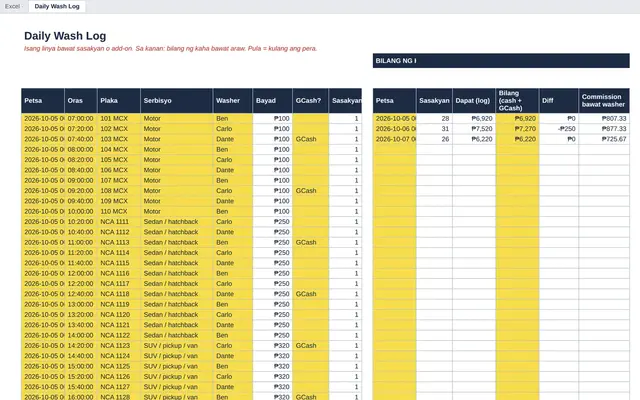
Task: Select plate cell NCA 1127
Action: pos(119,387)
